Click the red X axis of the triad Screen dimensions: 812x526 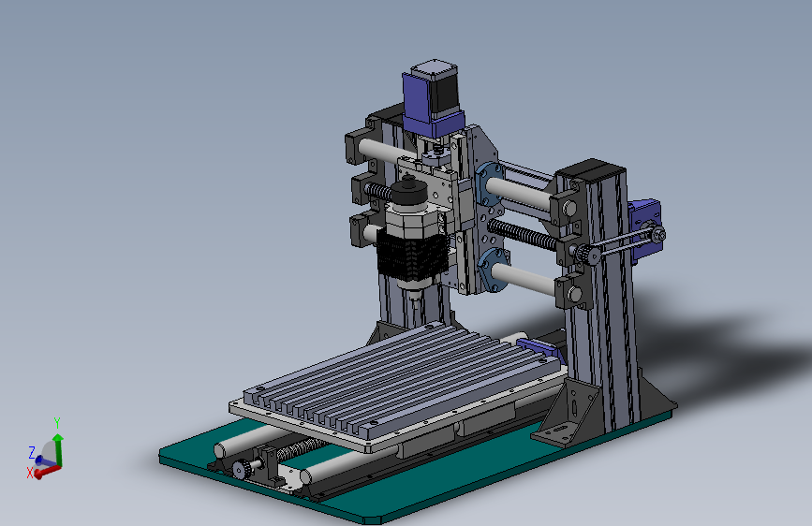47,471
